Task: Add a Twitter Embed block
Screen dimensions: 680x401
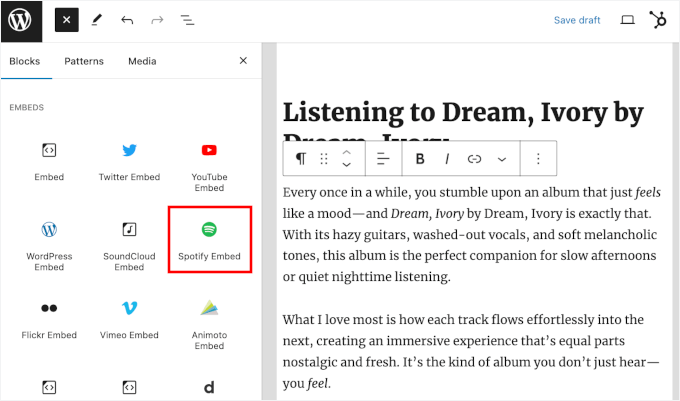Action: [x=129, y=160]
